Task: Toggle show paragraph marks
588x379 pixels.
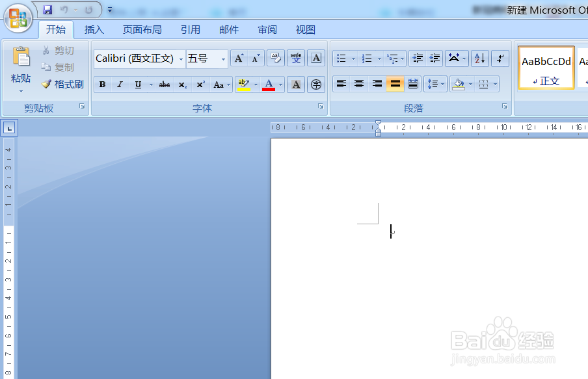Action: 500,59
